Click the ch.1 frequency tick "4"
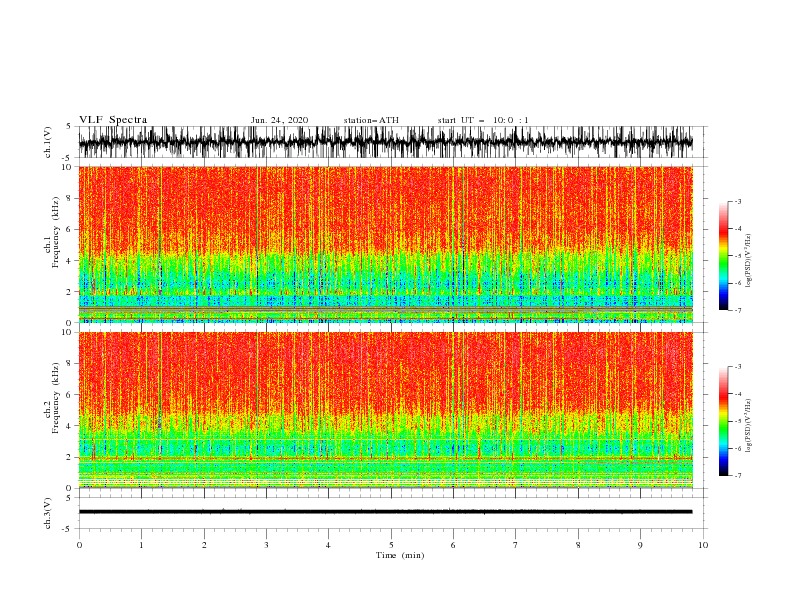 point(70,261)
